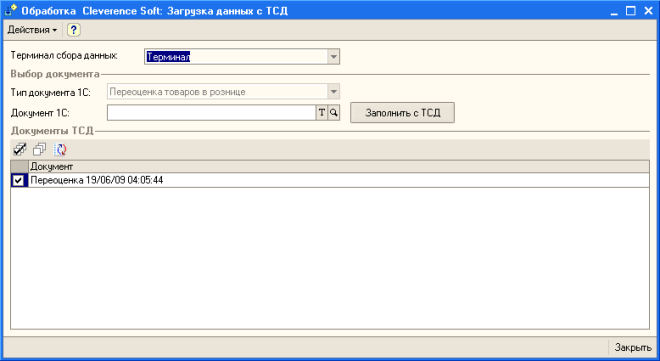The height and width of the screenshot is (361, 660).
Task: Select the highlighted Терминал text field
Action: [x=236, y=56]
